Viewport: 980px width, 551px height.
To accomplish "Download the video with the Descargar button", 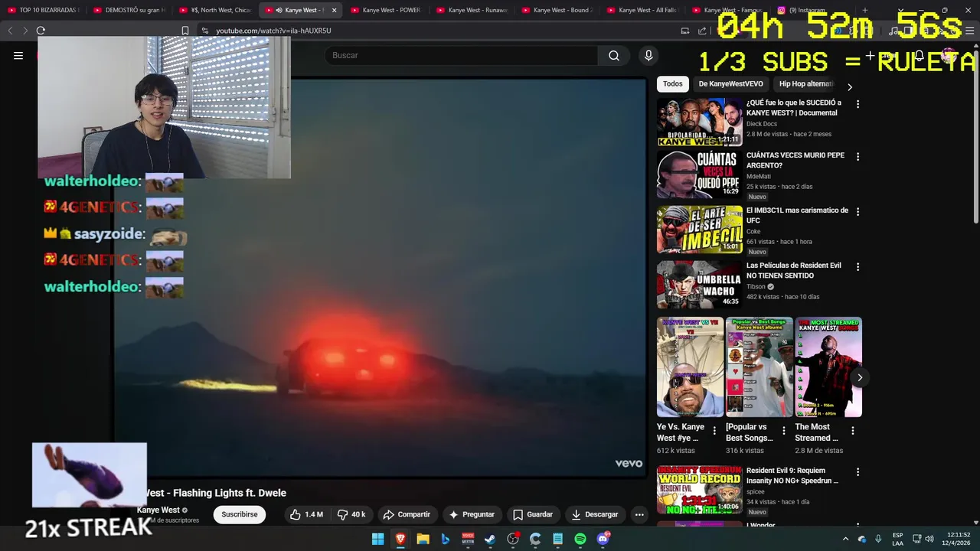I will coord(595,514).
